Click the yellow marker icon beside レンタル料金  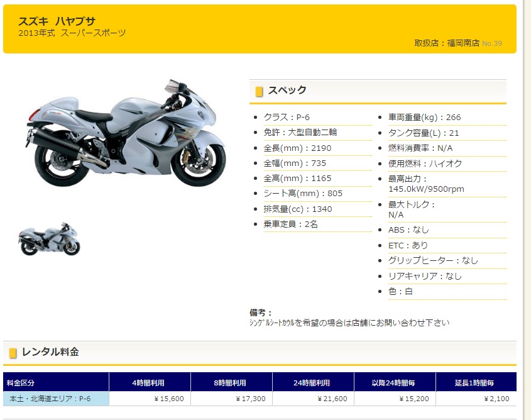pyautogui.click(x=13, y=353)
